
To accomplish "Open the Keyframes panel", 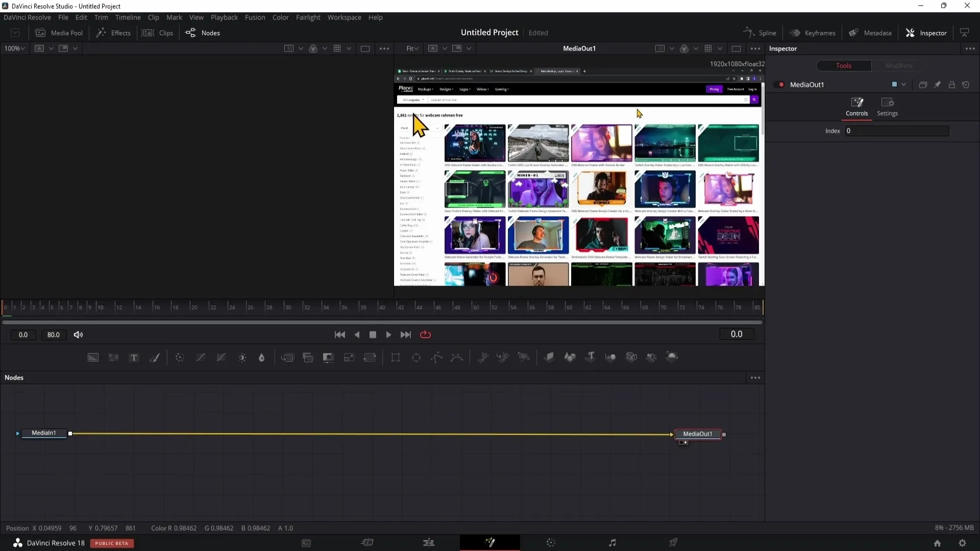I will point(820,32).
